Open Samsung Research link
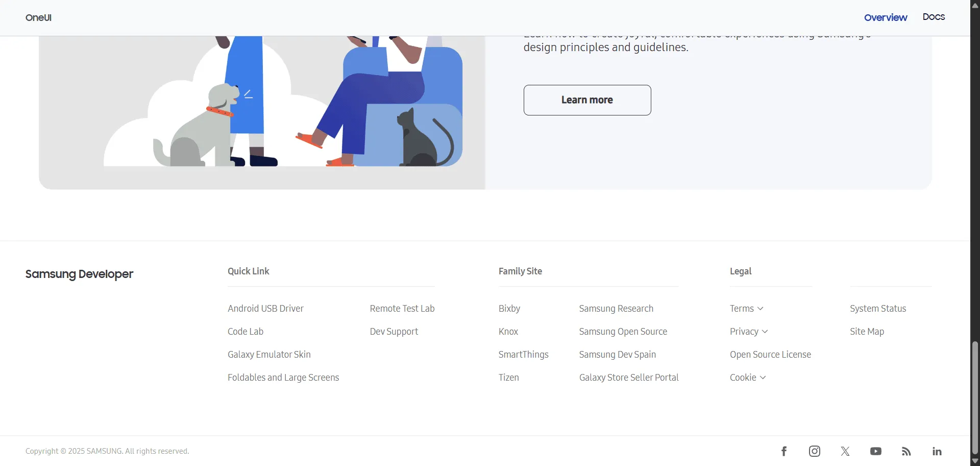The image size is (980, 466). (x=616, y=309)
